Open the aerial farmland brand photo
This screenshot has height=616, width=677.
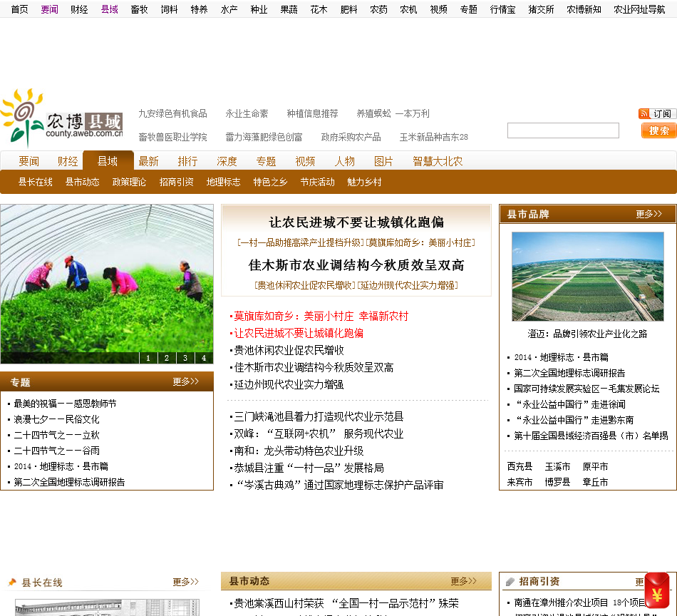[x=588, y=277]
